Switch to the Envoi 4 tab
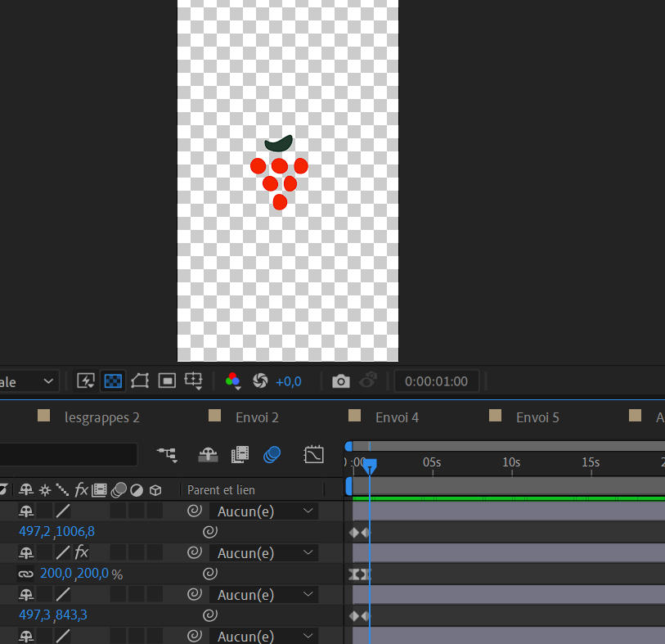665x644 pixels. coord(397,417)
